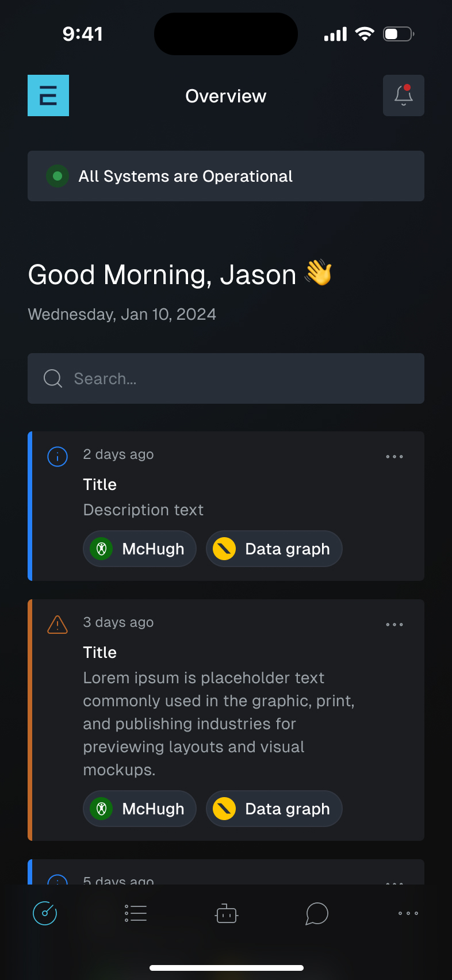Tap the teal E app logo

click(48, 95)
